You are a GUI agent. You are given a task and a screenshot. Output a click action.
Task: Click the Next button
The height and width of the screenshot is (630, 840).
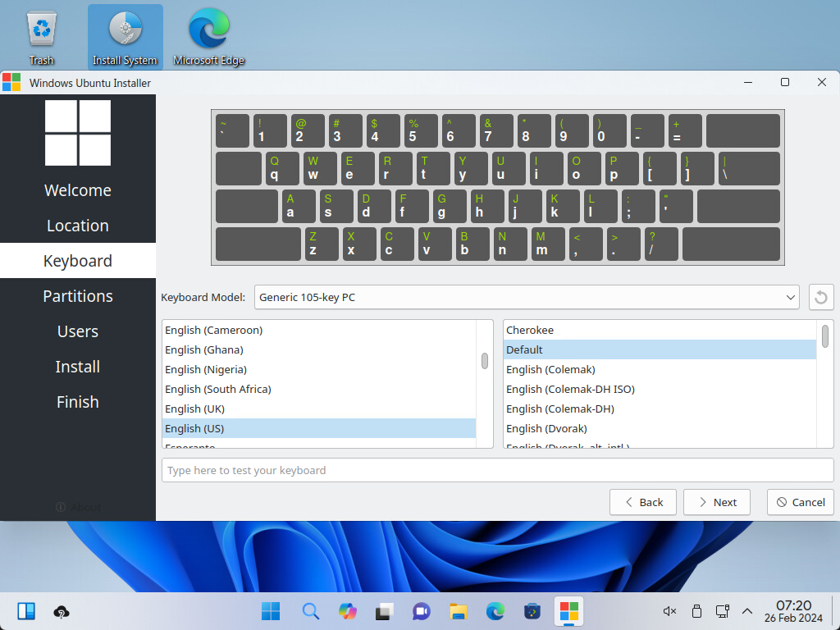point(717,502)
